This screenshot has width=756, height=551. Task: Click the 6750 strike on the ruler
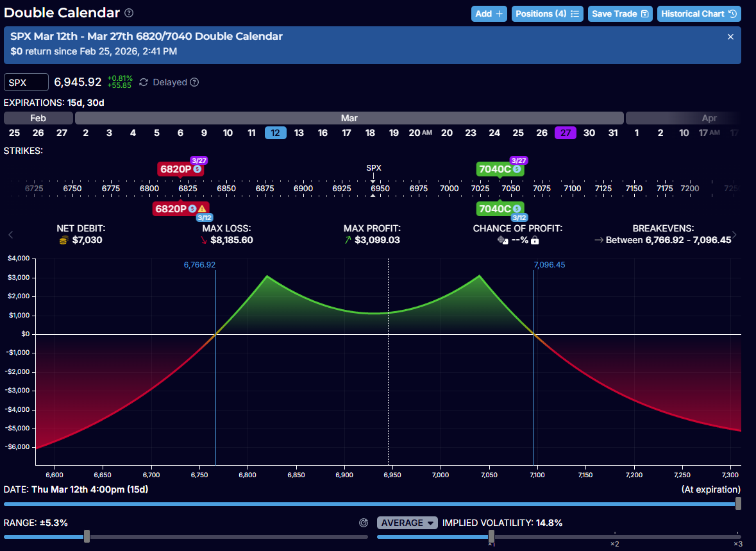point(72,188)
